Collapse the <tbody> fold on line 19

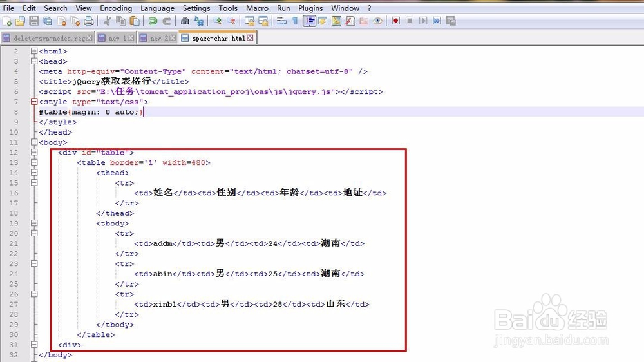coord(34,223)
